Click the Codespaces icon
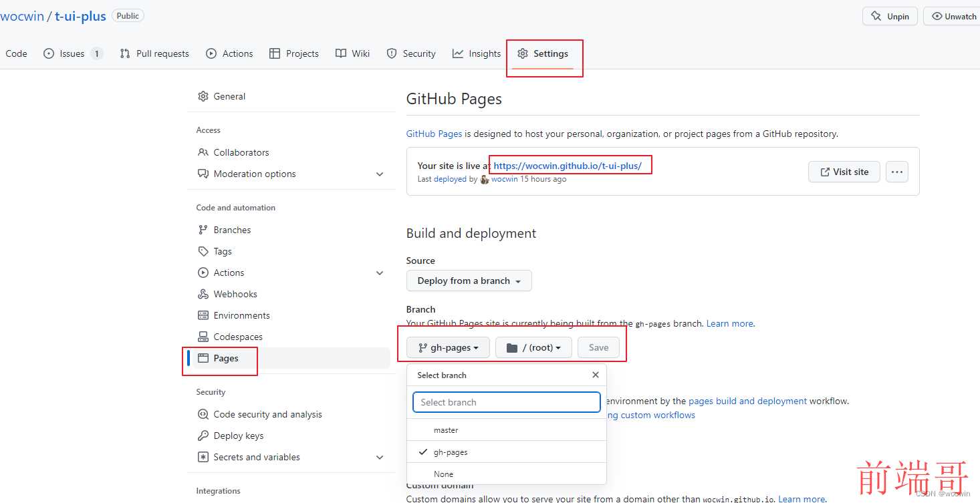This screenshot has width=980, height=503. coord(203,337)
